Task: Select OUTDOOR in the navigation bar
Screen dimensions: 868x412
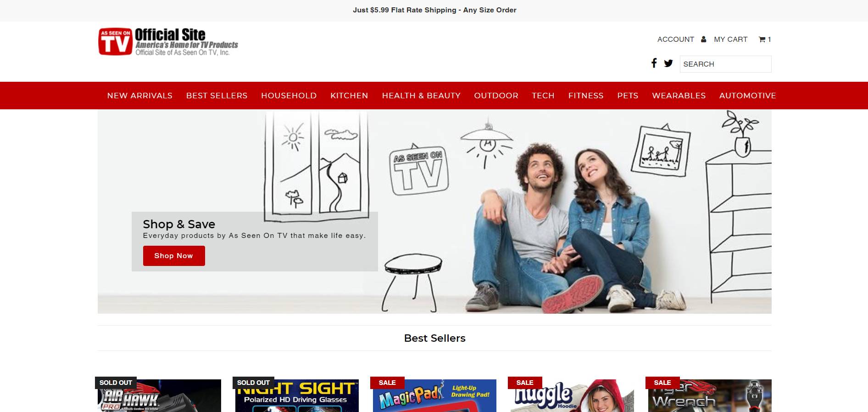Action: [x=496, y=96]
